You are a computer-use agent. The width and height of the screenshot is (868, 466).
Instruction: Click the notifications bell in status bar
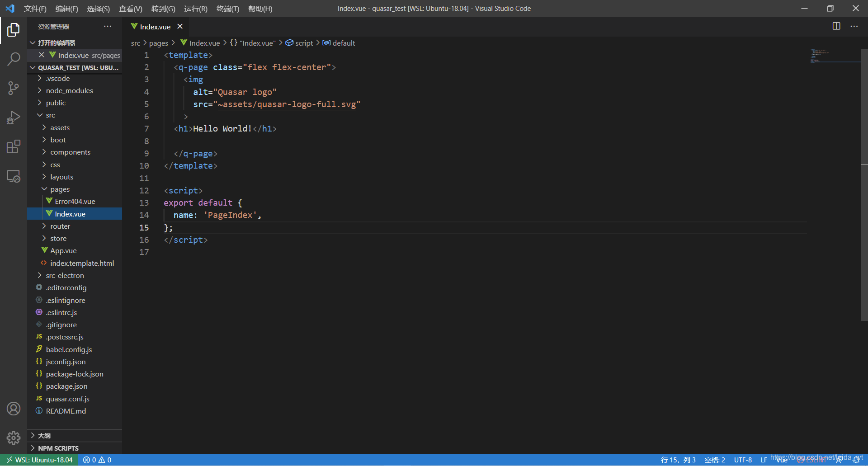click(856, 460)
